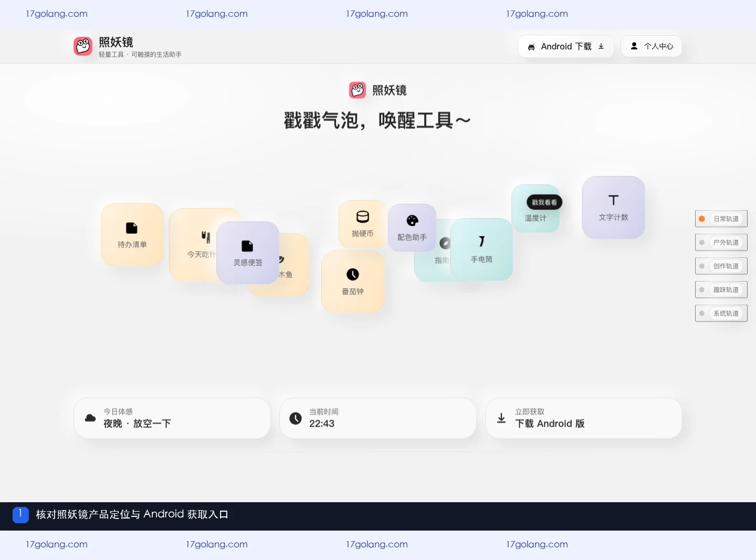
Task: Click the 戳我看看 tooltip badge
Action: pos(544,202)
